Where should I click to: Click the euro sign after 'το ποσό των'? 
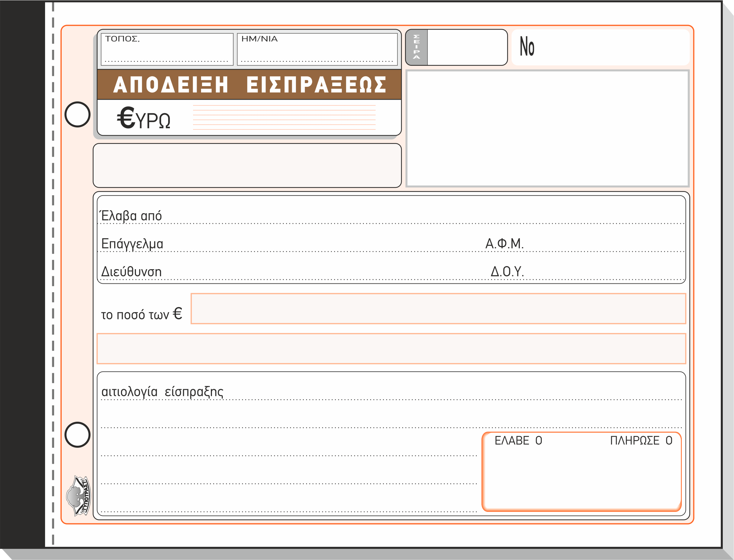click(177, 313)
